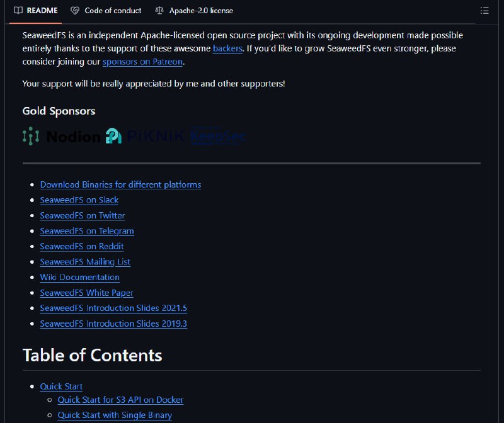
Task: Click the teal Piknik sponsor logo icon
Action: (114, 136)
